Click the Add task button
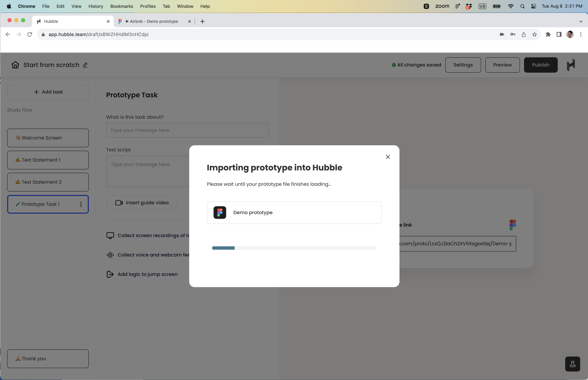The image size is (588, 380). tap(48, 92)
